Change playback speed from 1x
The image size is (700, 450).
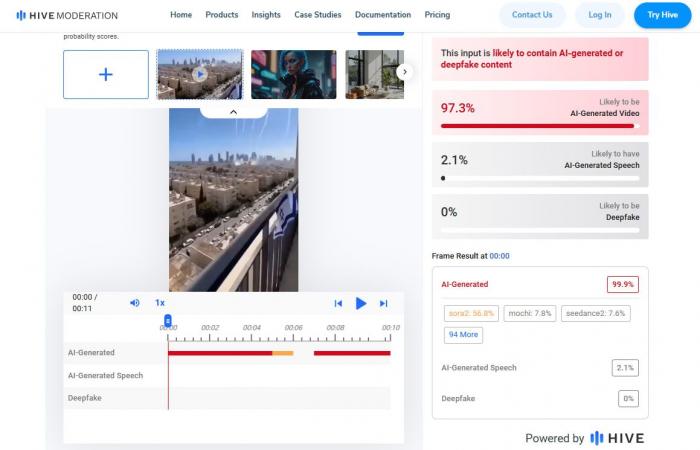pos(160,303)
